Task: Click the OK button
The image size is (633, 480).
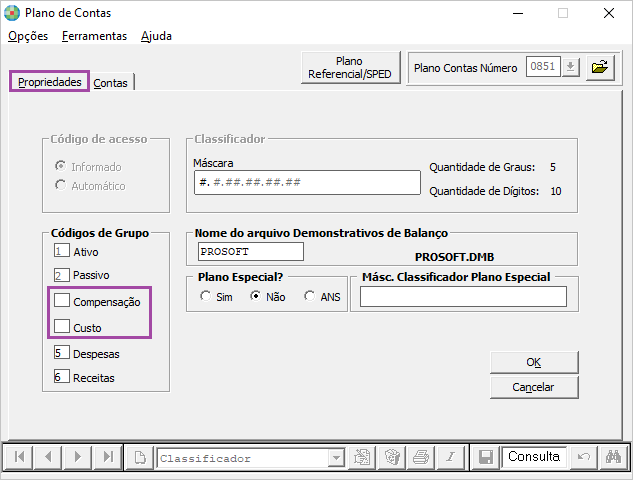Action: pos(534,362)
